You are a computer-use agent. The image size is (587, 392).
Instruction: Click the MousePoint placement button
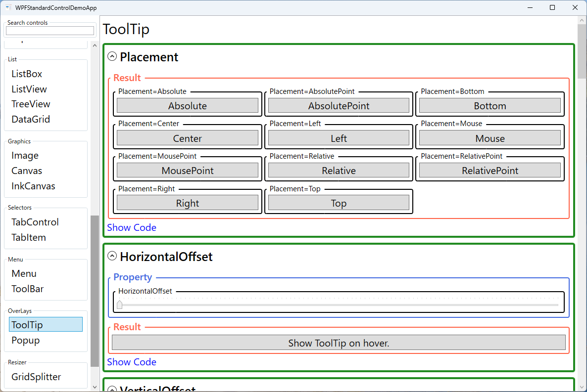[x=188, y=170]
